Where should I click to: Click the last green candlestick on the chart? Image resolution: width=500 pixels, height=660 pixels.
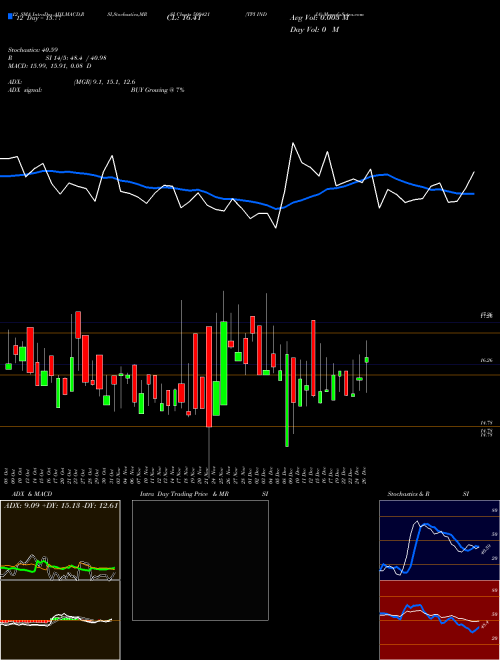(x=367, y=360)
